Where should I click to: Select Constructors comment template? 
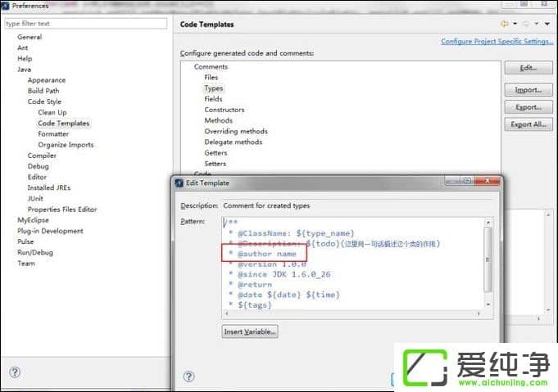225,110
